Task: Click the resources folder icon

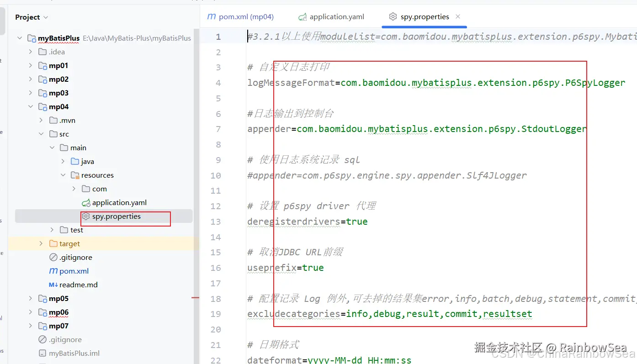Action: [75, 175]
